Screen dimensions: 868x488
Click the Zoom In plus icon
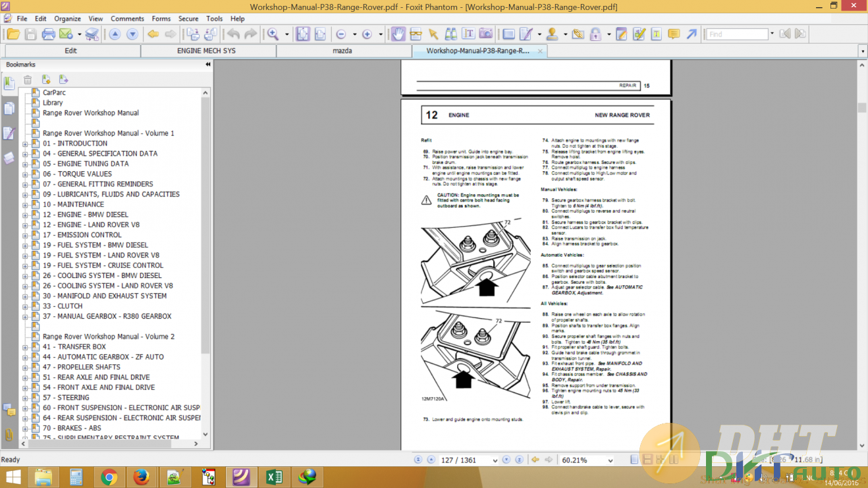[367, 34]
